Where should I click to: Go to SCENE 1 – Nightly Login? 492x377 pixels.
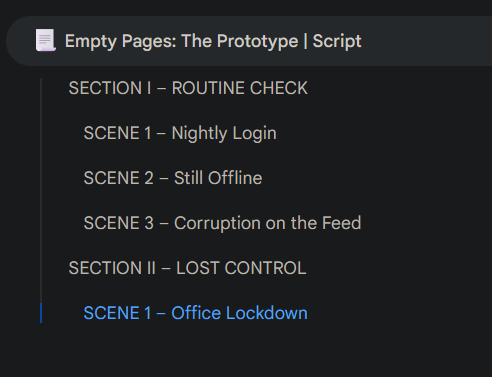pyautogui.click(x=180, y=133)
